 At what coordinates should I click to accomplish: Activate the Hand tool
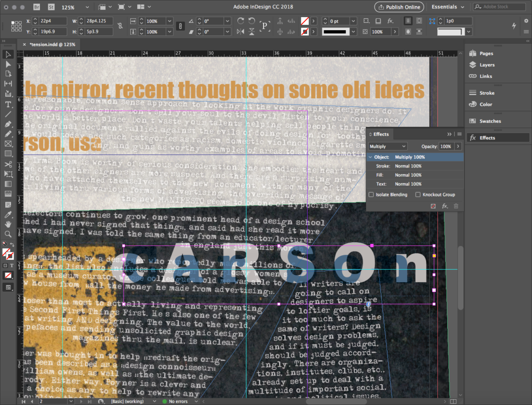click(8, 224)
